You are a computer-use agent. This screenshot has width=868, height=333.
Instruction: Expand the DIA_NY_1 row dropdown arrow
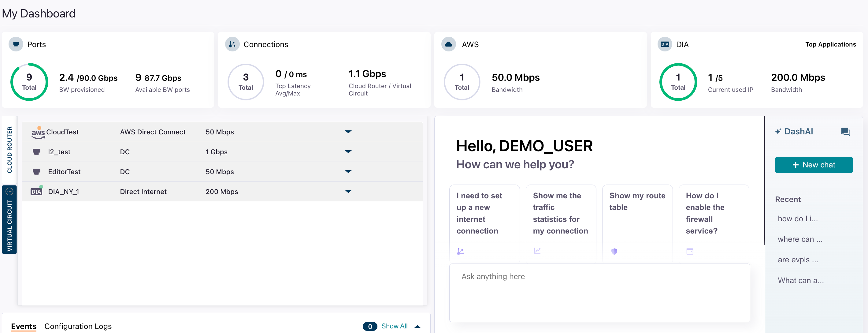coord(348,191)
